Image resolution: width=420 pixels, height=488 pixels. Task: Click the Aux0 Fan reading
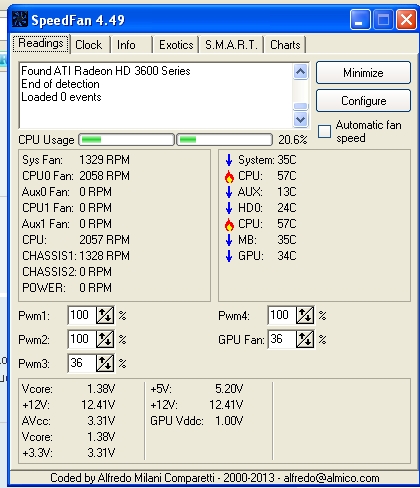pyautogui.click(x=67, y=192)
